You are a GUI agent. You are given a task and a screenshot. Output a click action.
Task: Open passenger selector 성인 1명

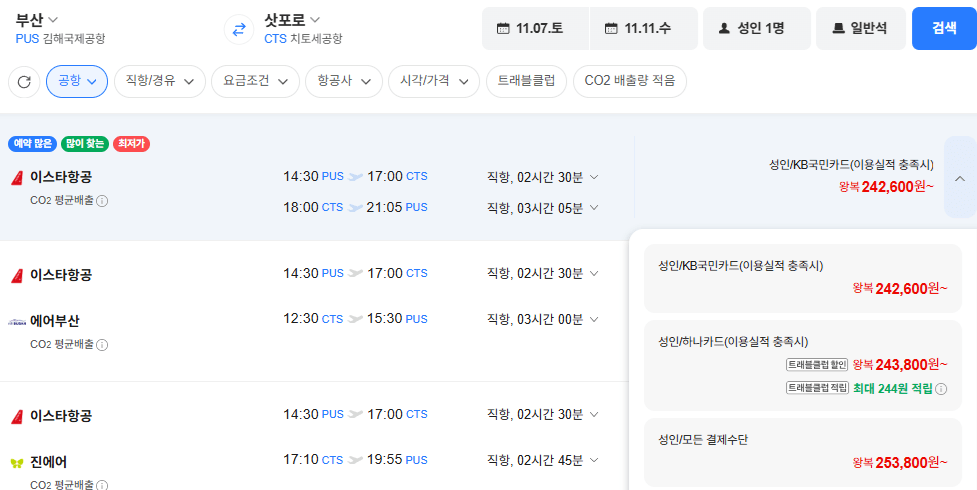point(757,29)
